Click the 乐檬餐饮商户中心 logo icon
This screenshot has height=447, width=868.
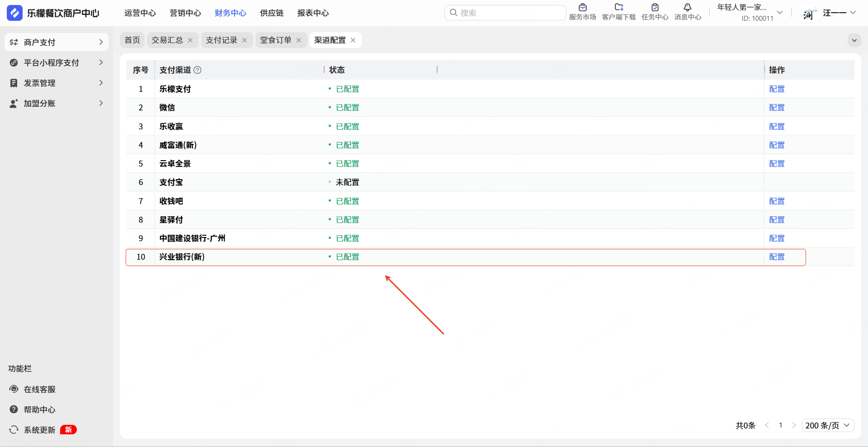click(x=14, y=13)
